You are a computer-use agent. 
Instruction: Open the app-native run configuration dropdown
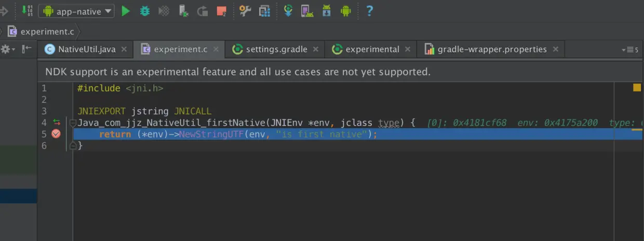[x=76, y=11]
